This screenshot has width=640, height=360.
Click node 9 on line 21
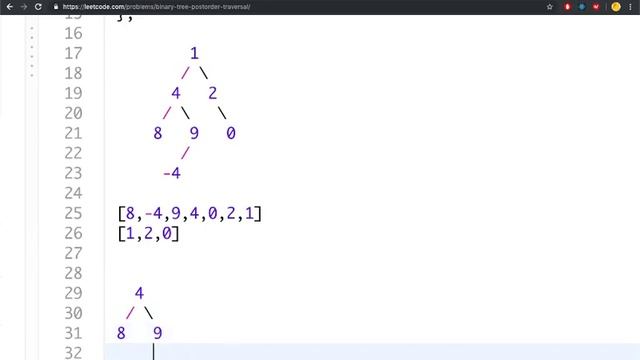194,133
